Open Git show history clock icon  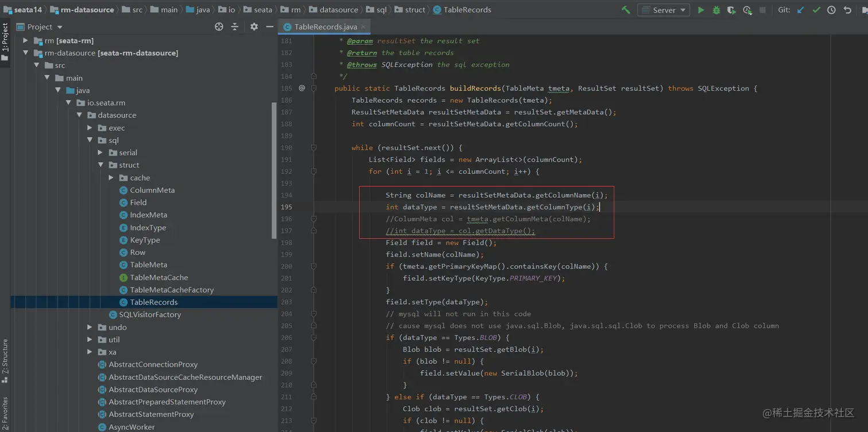(831, 10)
